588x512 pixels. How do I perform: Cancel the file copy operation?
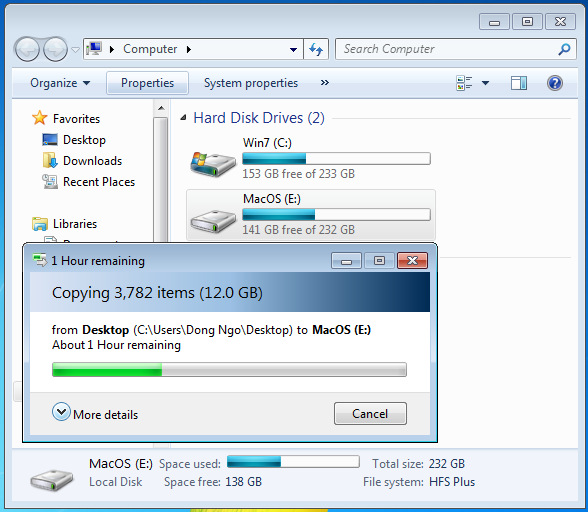370,414
